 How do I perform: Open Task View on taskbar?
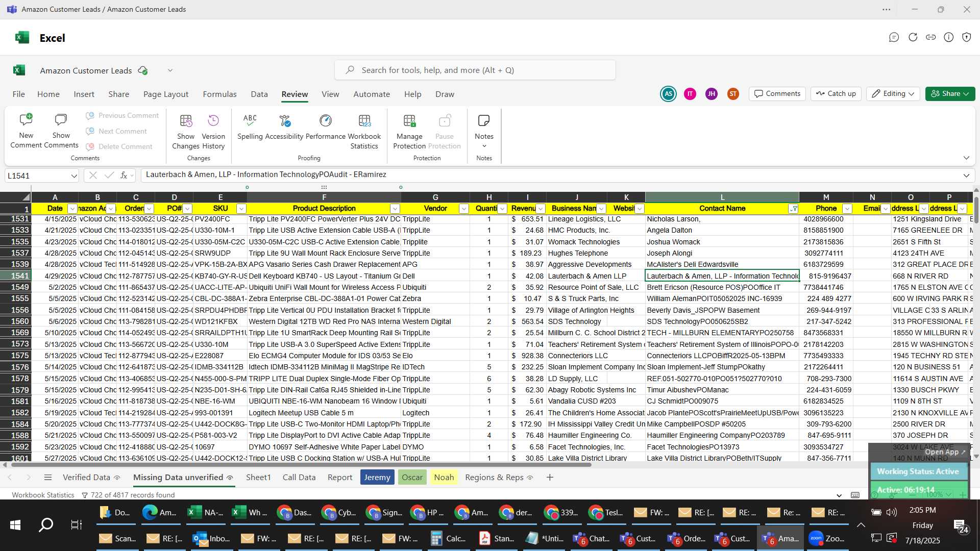point(77,524)
